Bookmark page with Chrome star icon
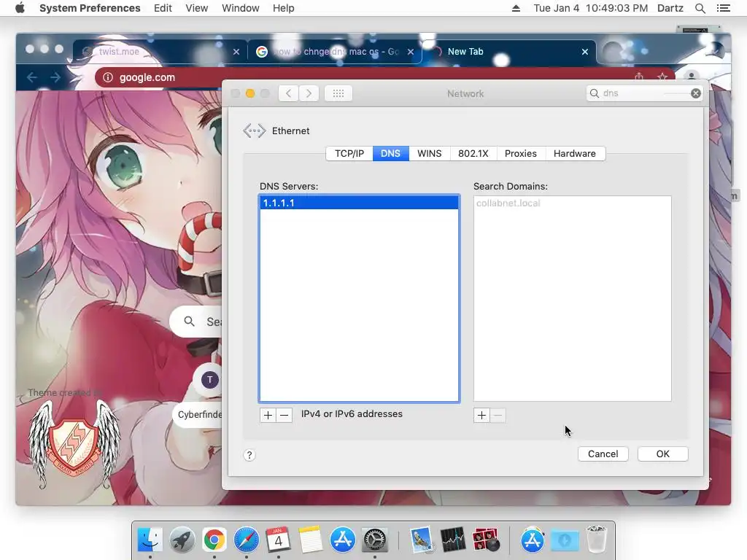 tap(662, 77)
